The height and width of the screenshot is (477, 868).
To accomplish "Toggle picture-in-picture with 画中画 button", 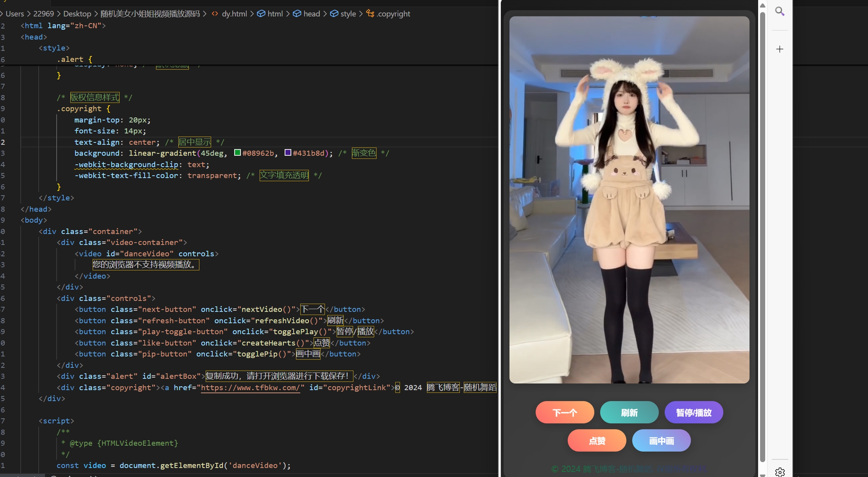I will click(661, 441).
